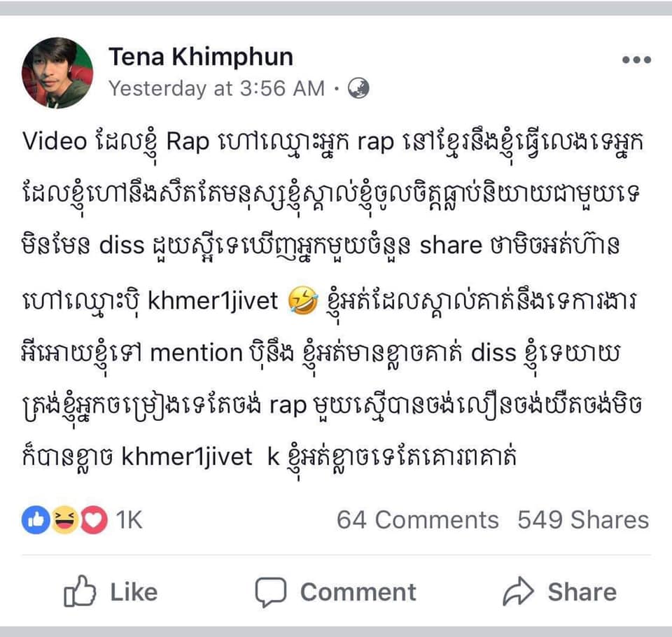Click the Haha laughing reaction icon
This screenshot has height=637, width=672.
point(64,520)
